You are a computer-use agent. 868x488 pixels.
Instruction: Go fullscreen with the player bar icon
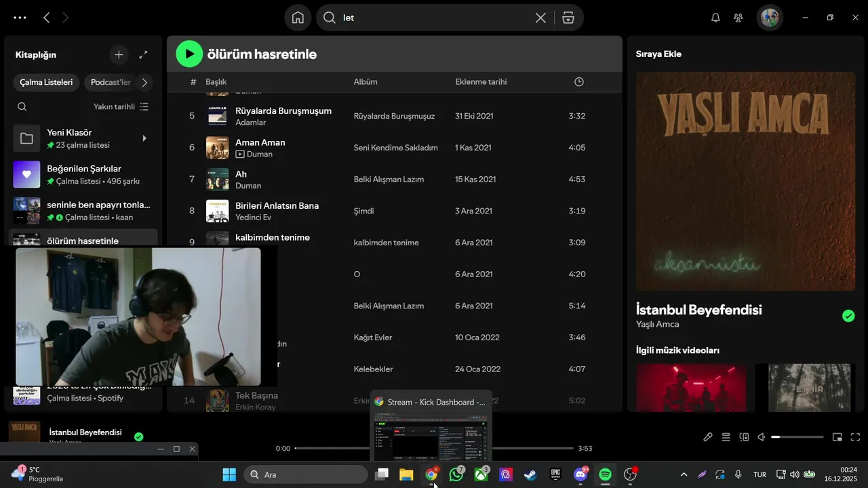point(855,437)
